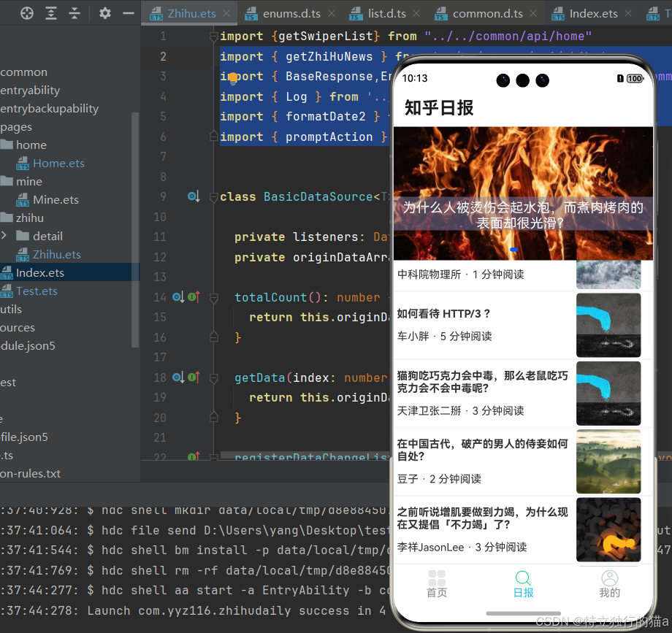The image size is (672, 633).
Task: Click the lightbulb quick-fix icon on line 3
Action: click(x=232, y=77)
